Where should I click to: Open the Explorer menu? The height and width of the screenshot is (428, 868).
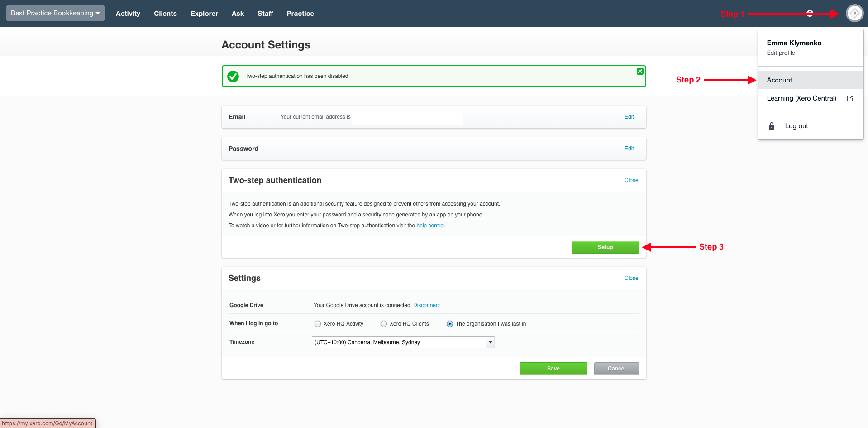pos(204,14)
